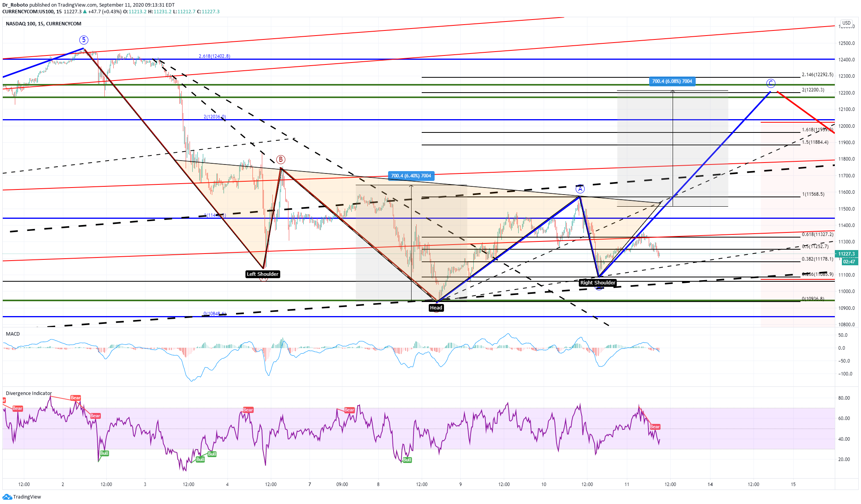
Task: Click the 12000.0 price axis label
Action: [x=847, y=126]
